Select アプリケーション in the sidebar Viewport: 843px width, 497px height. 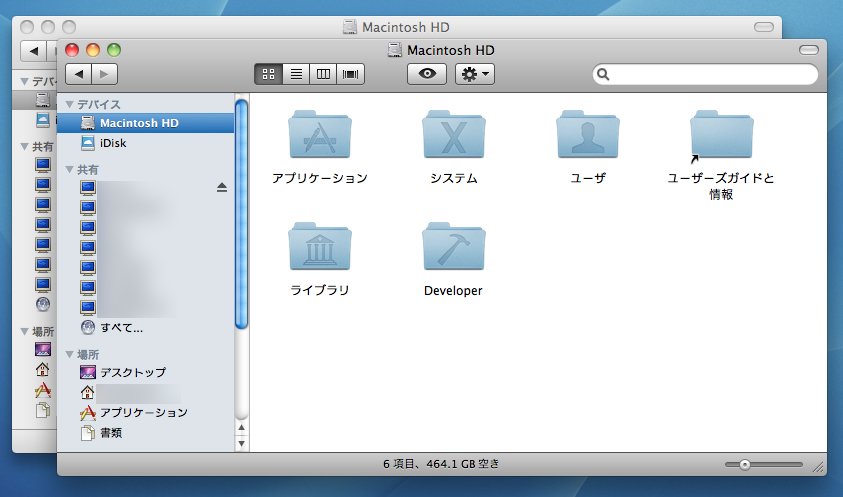click(146, 413)
